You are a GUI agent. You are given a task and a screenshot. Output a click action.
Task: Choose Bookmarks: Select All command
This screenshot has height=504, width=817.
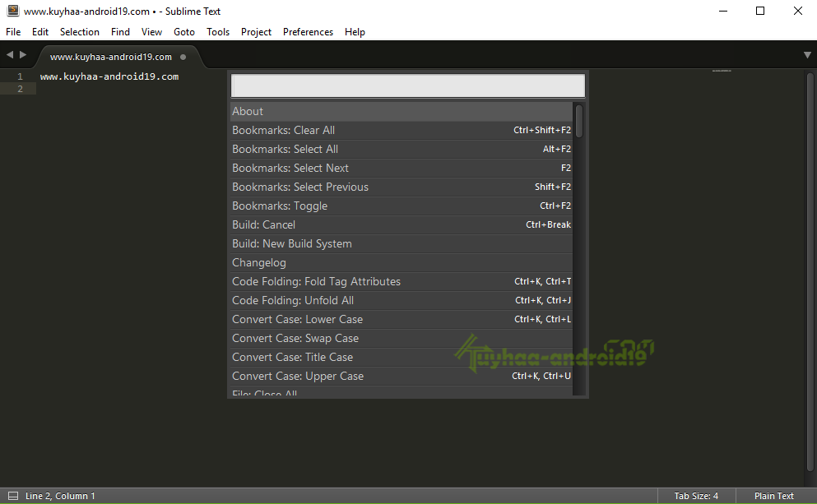(402, 149)
